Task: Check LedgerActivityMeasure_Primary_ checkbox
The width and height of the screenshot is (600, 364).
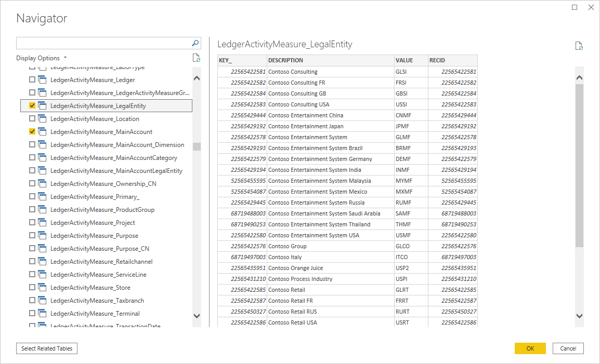Action: click(32, 196)
